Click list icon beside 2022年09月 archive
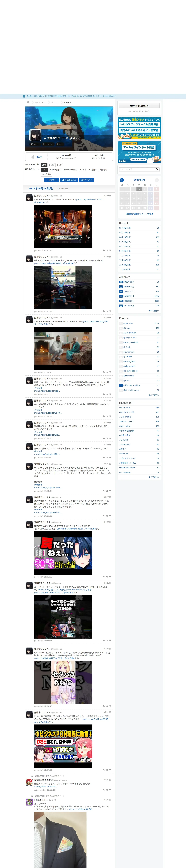This screenshot has width=186, height=868. [x=121, y=306]
